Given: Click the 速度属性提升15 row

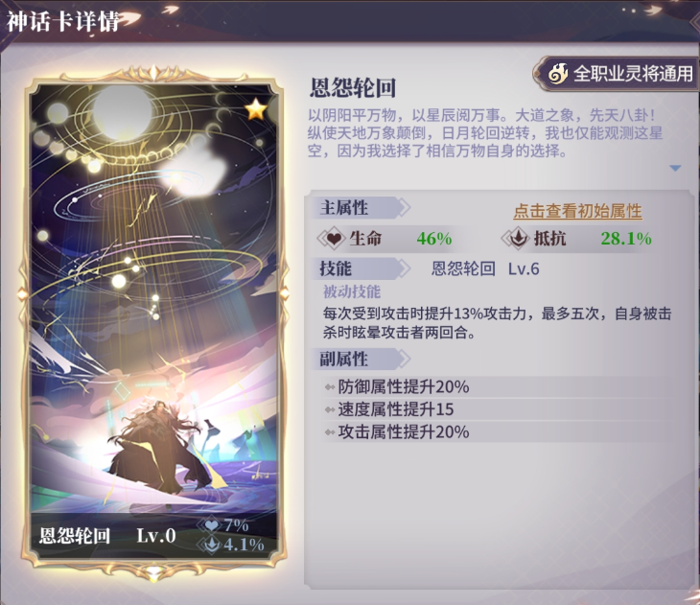Looking at the screenshot, I should [496, 409].
